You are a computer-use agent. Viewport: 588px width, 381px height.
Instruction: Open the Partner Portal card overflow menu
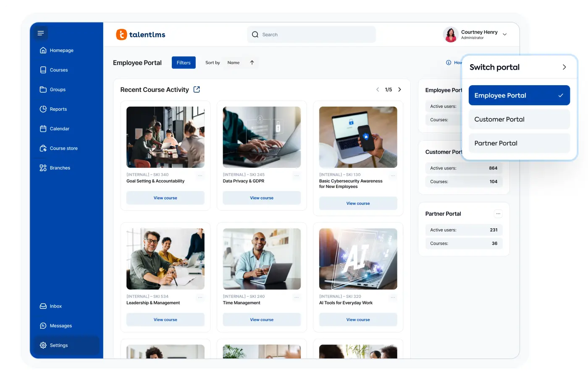(498, 214)
